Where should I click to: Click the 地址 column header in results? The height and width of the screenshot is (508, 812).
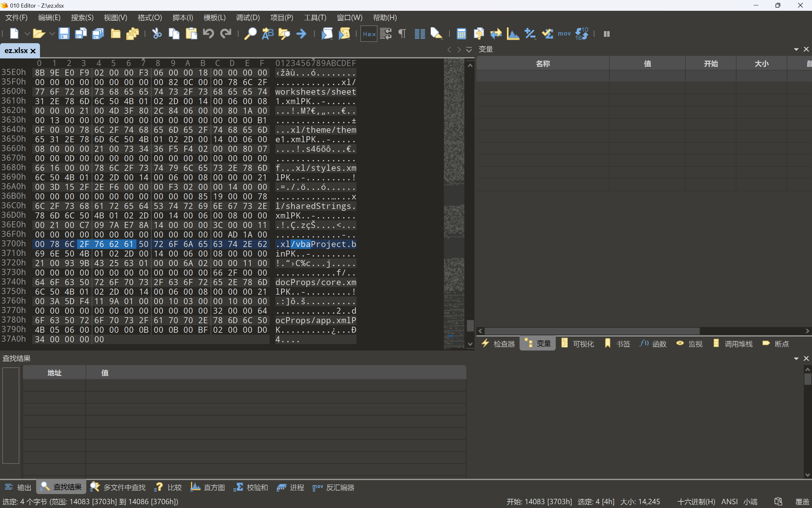pos(54,373)
